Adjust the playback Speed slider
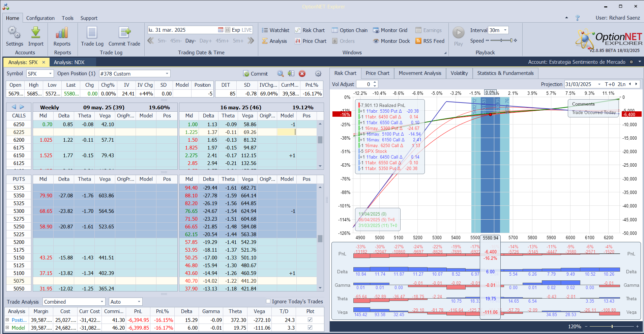 tap(501, 40)
